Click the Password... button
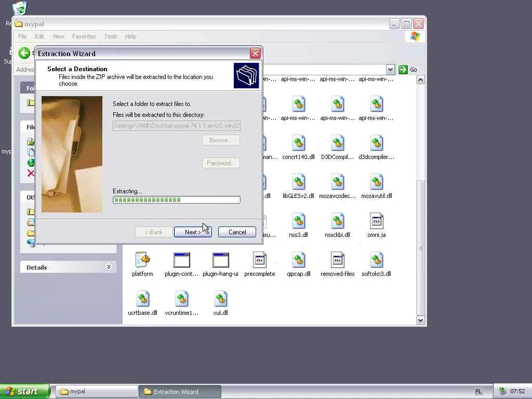Screen dimensions: 532x399 (221, 163)
